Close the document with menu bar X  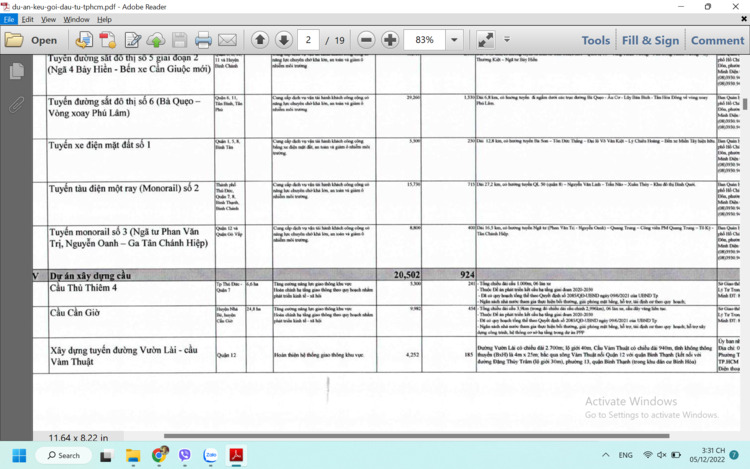pyautogui.click(x=744, y=19)
